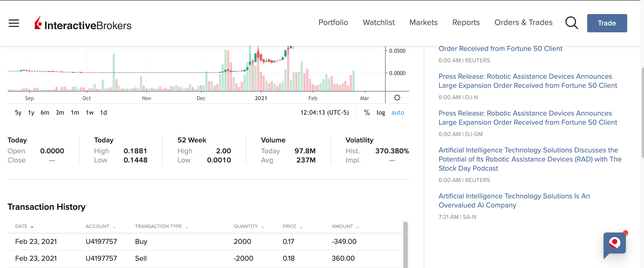Sort by Amount column arrow
The image size is (644, 268).
[x=357, y=227]
